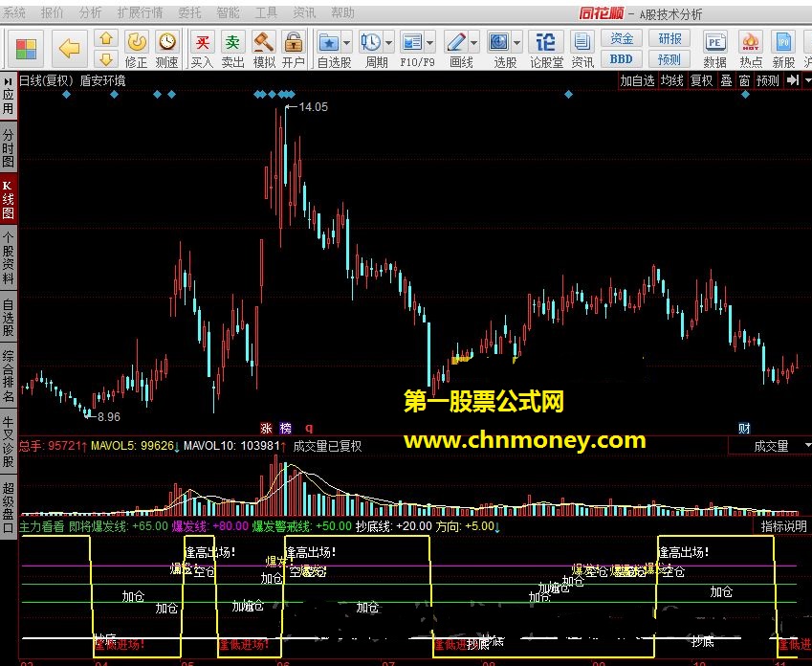Viewport: 812px width, 666px height.
Task: Open the 超级盘口 sidebar tab
Action: (x=8, y=508)
